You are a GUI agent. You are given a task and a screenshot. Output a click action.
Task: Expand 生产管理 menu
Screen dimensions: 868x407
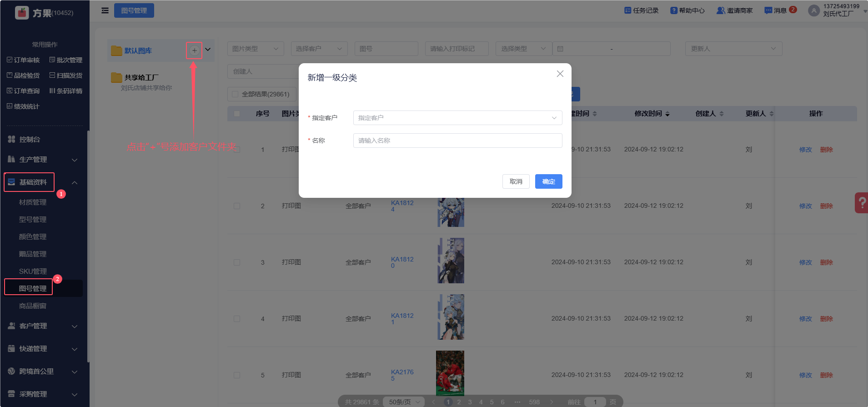point(44,160)
